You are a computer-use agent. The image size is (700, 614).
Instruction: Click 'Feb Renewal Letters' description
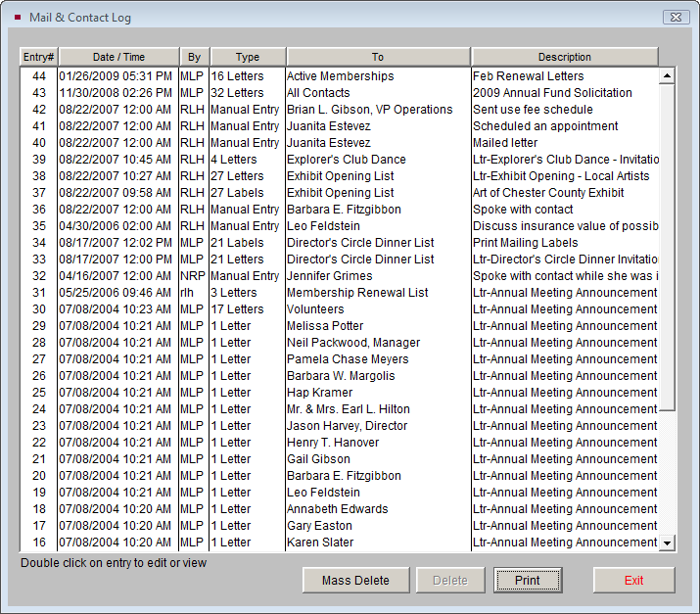(x=528, y=76)
